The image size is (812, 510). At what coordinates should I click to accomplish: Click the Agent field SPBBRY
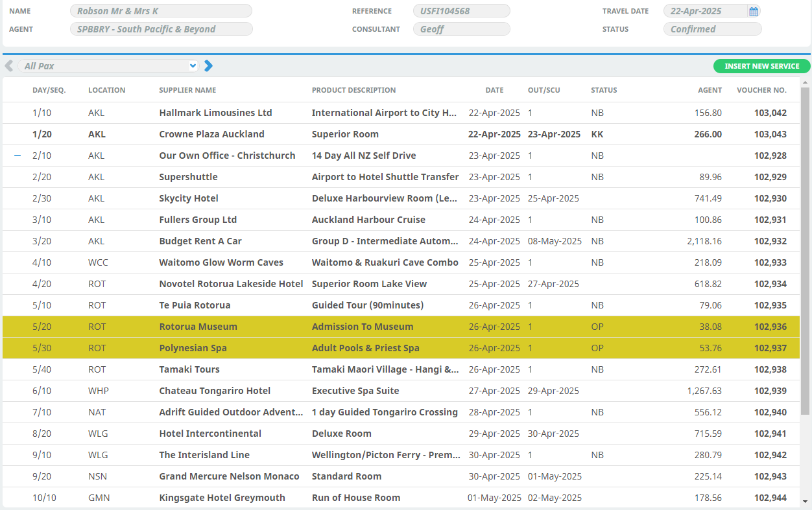(160, 29)
